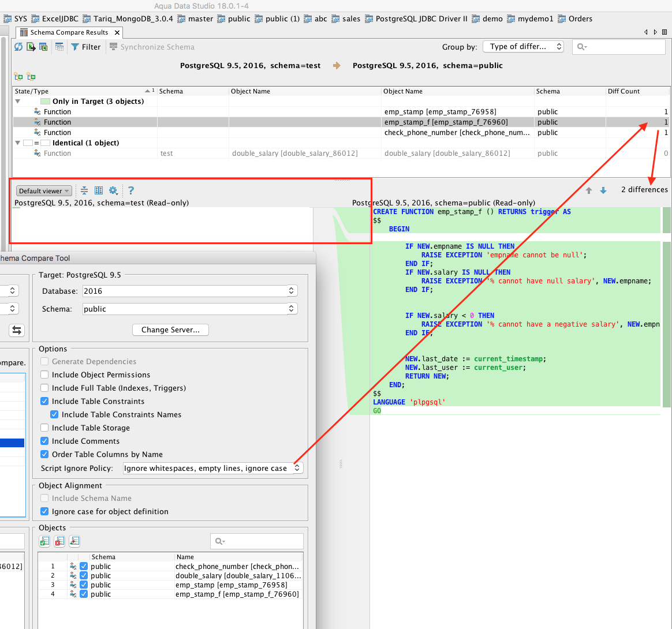The image size is (672, 629).
Task: Sort results by State/Type column
Action: click(x=85, y=91)
